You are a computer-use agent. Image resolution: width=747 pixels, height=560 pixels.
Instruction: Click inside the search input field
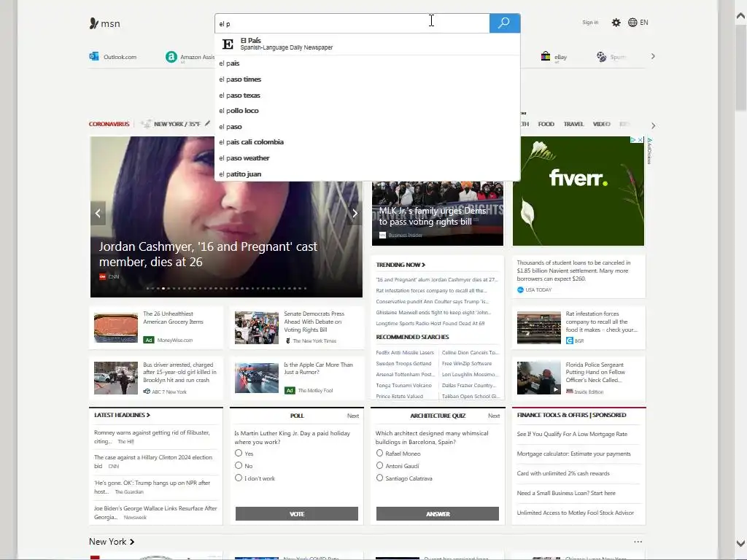352,23
